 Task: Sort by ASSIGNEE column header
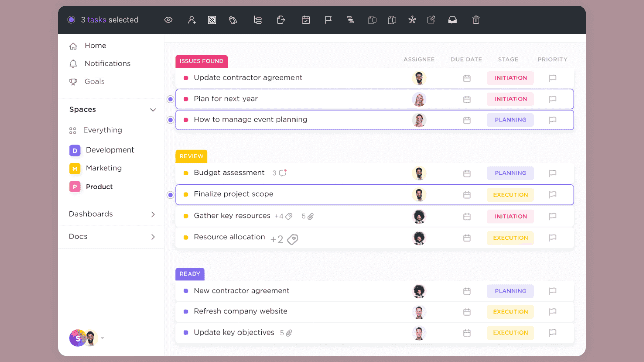[x=419, y=59]
